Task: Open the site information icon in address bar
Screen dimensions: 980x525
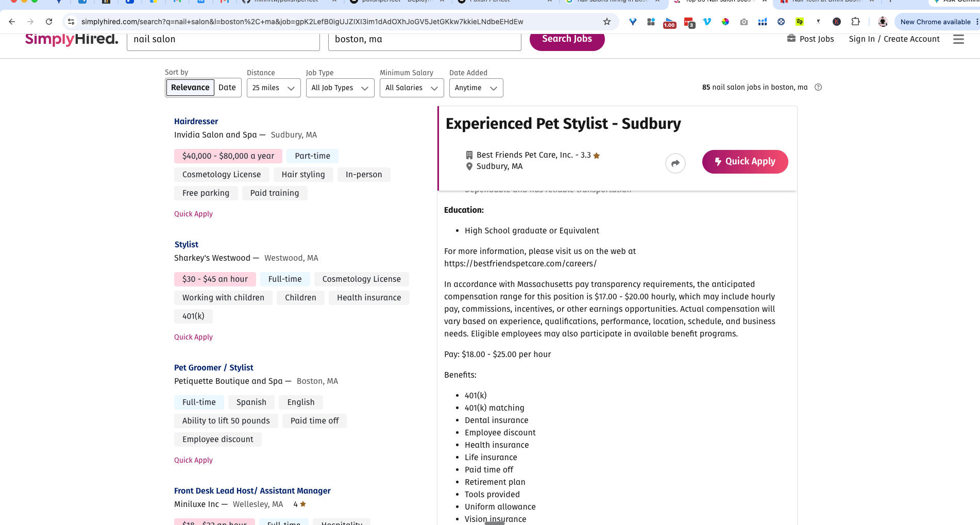Action: click(x=72, y=22)
